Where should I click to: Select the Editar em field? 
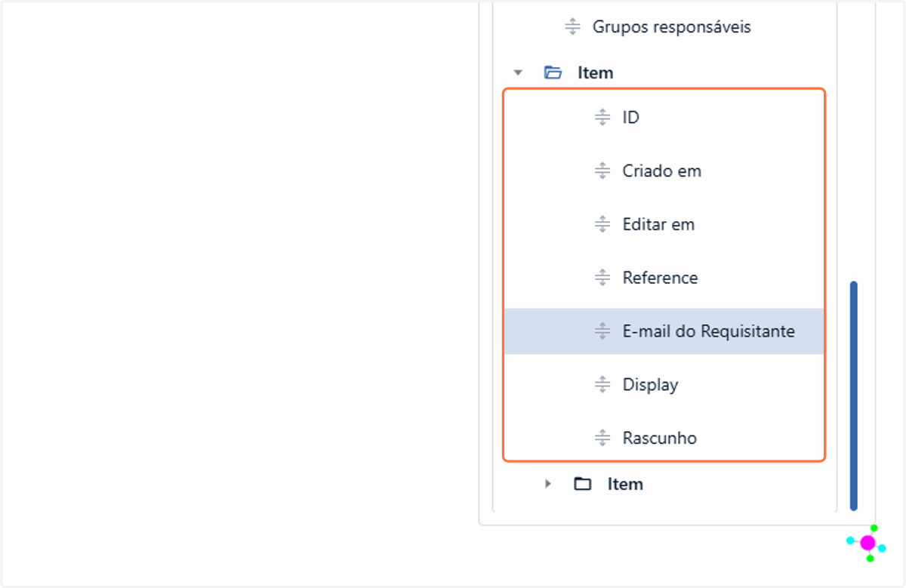point(658,224)
